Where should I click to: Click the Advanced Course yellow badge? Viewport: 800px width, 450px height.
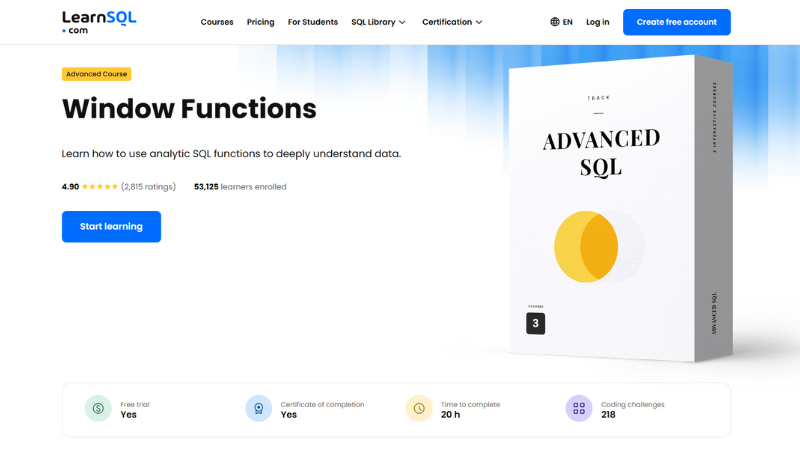click(x=96, y=74)
